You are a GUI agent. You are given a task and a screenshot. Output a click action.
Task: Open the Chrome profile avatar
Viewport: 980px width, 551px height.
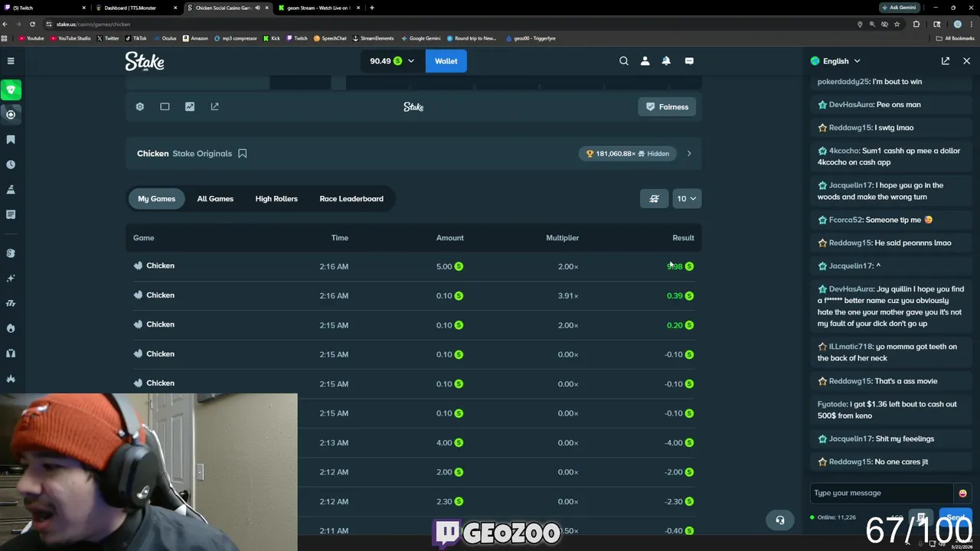tap(957, 24)
